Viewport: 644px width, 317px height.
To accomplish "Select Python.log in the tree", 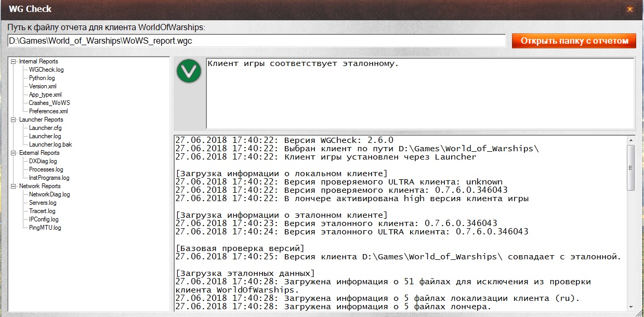I will pos(42,78).
